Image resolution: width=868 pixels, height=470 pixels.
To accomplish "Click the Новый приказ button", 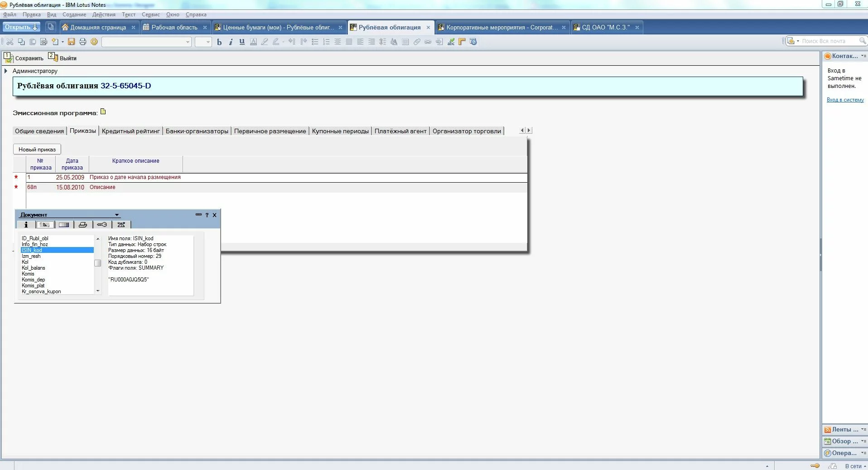I will [37, 149].
